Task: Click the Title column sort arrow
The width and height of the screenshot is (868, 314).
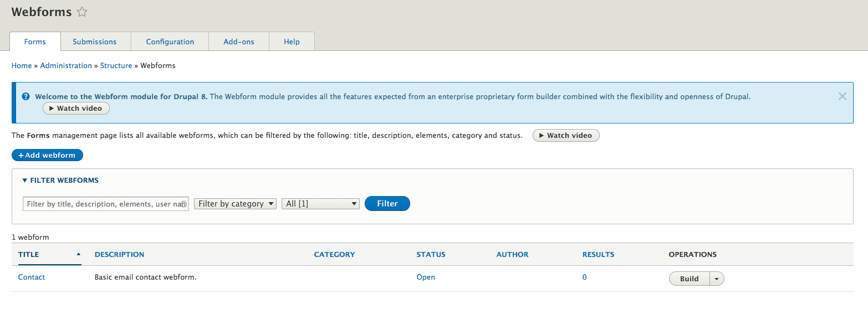Action: (x=78, y=254)
